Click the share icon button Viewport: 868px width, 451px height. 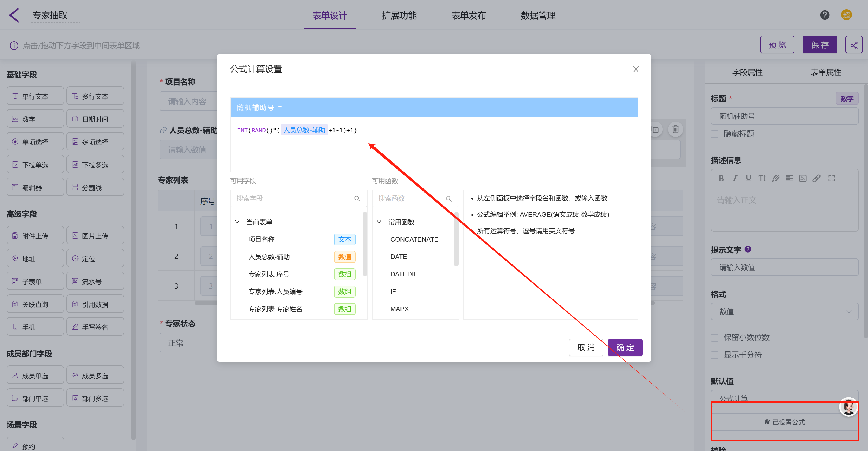click(x=854, y=45)
